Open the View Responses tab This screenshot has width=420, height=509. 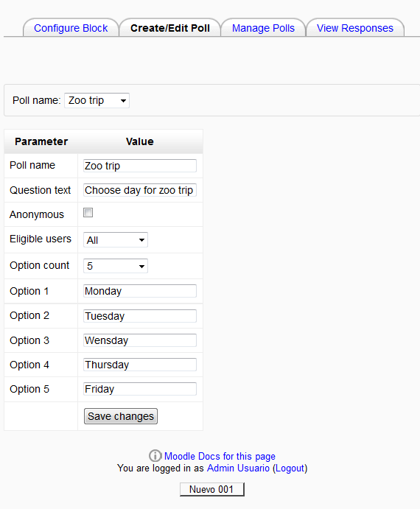[355, 28]
